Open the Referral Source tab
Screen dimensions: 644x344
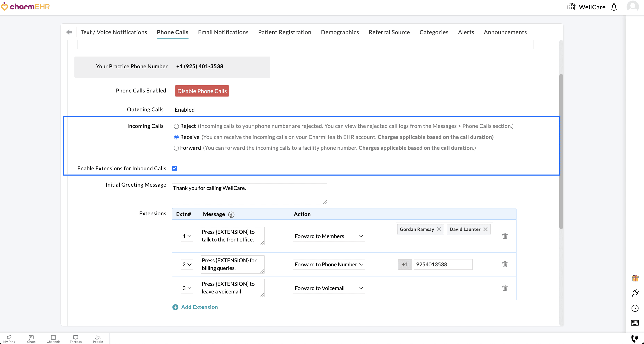[x=389, y=32]
